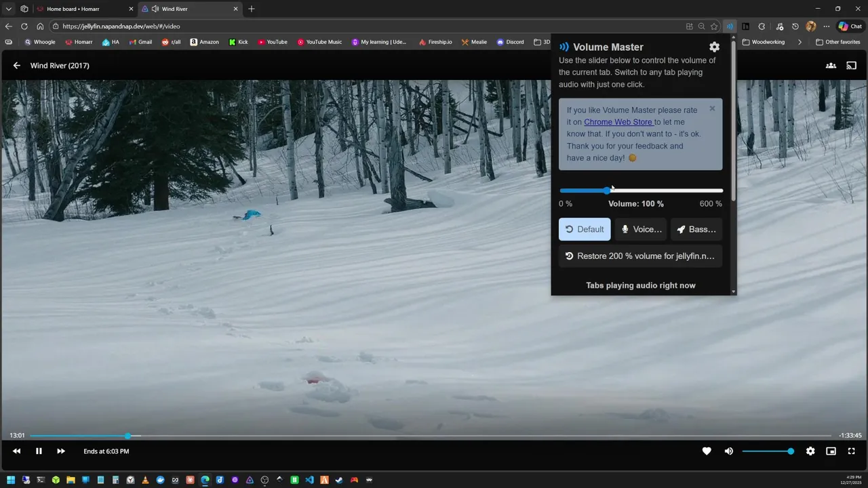
Task: Open the Whoogle bookmark
Action: click(40, 42)
